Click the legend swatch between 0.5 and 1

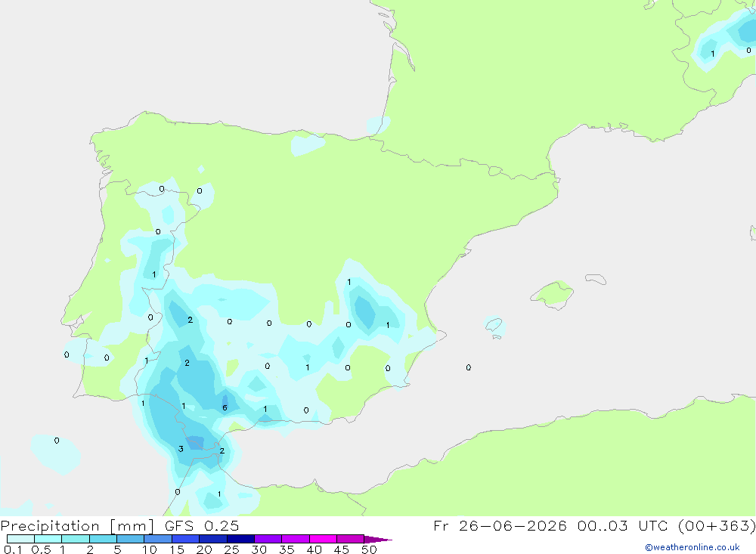coord(48,539)
